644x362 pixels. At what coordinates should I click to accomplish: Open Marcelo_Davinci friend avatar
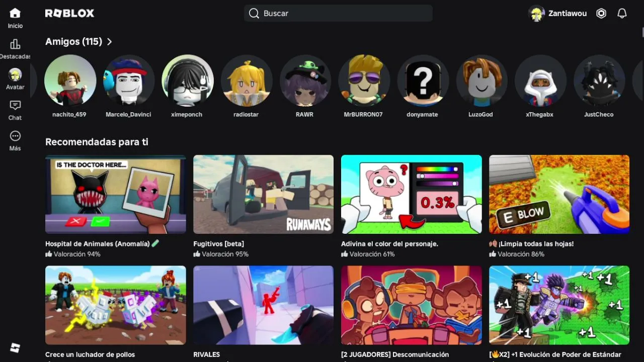pyautogui.click(x=128, y=80)
